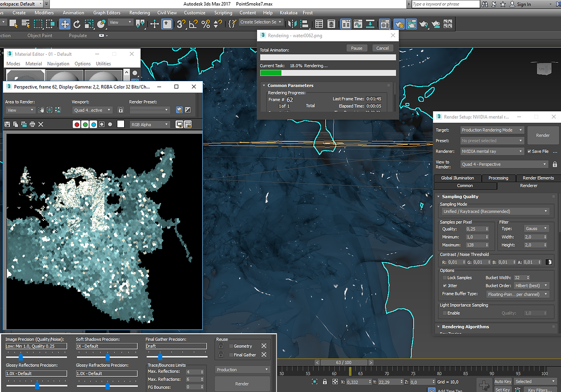Clear the rendered frame window image
The width and height of the screenshot is (561, 392).
tap(41, 125)
